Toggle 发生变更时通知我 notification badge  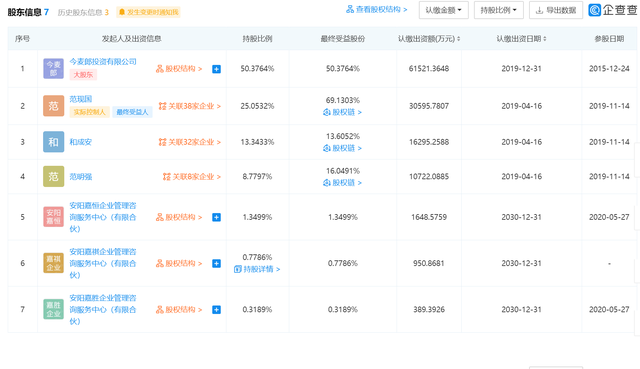(x=148, y=12)
